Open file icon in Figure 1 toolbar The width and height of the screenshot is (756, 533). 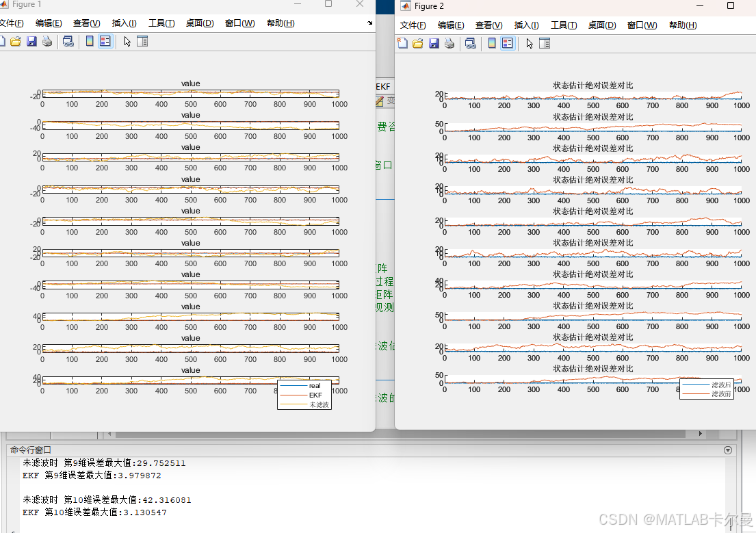click(x=16, y=42)
